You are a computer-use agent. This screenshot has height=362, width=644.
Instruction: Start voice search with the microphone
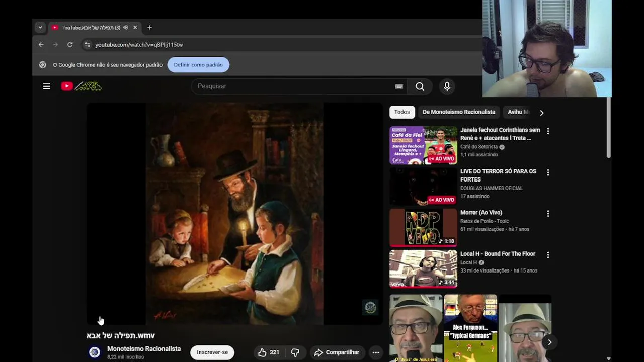447,86
